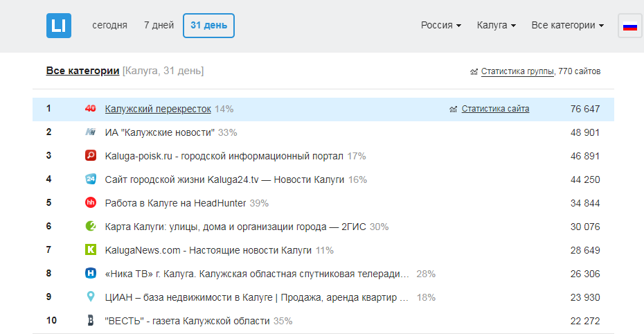644x334 pixels.
Task: Click the Все категории heading link
Action: click(x=83, y=71)
